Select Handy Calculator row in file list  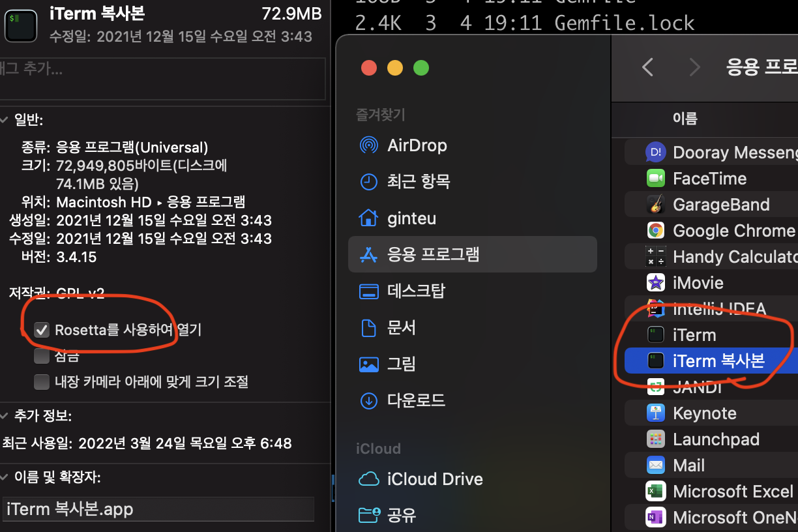pyautogui.click(x=711, y=257)
